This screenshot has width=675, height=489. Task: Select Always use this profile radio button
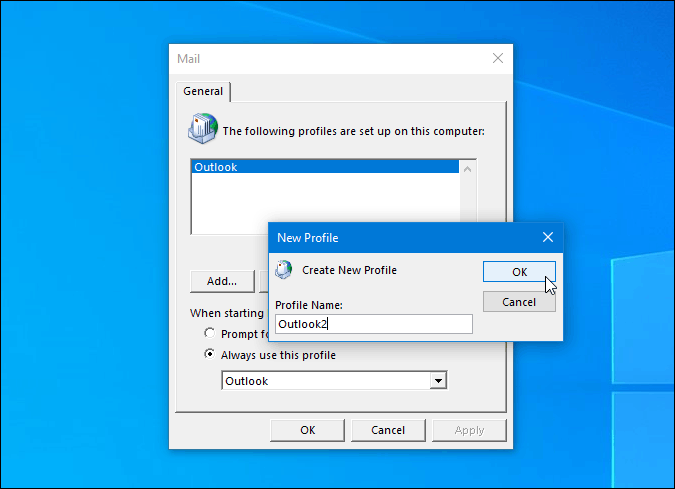(210, 354)
